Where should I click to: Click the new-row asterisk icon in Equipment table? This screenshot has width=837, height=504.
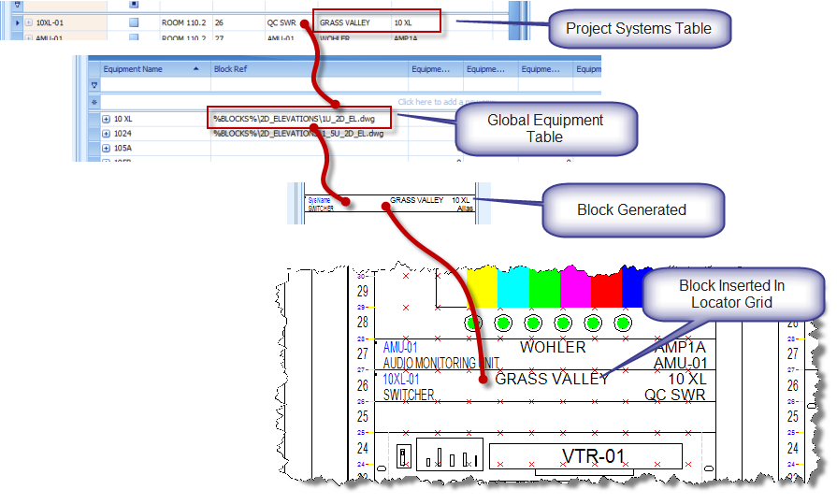click(94, 101)
